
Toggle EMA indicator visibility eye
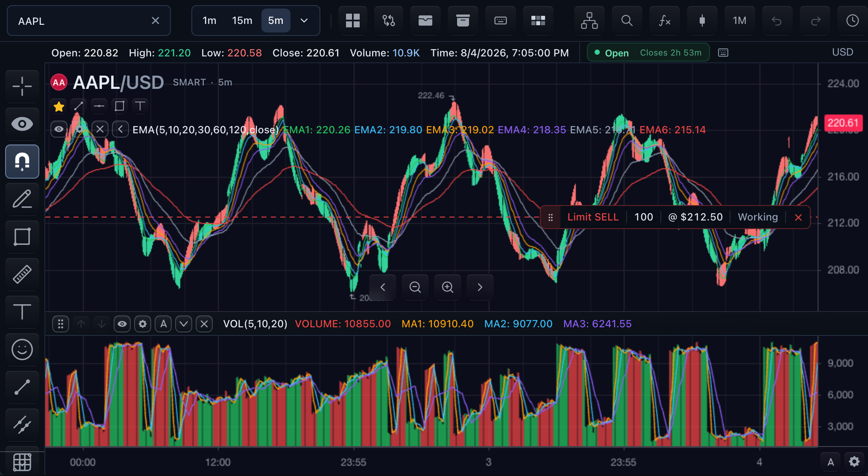point(59,129)
